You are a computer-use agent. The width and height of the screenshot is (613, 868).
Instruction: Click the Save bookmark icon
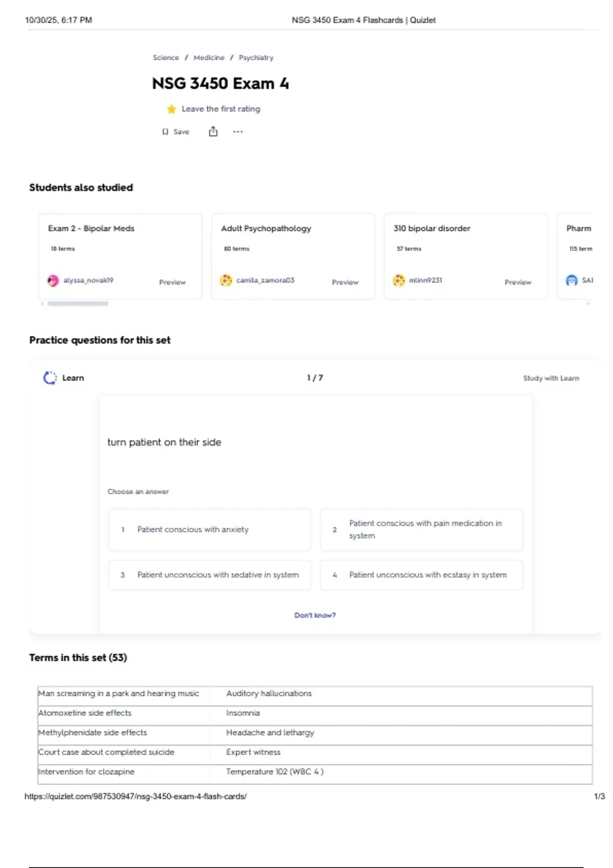tap(165, 132)
